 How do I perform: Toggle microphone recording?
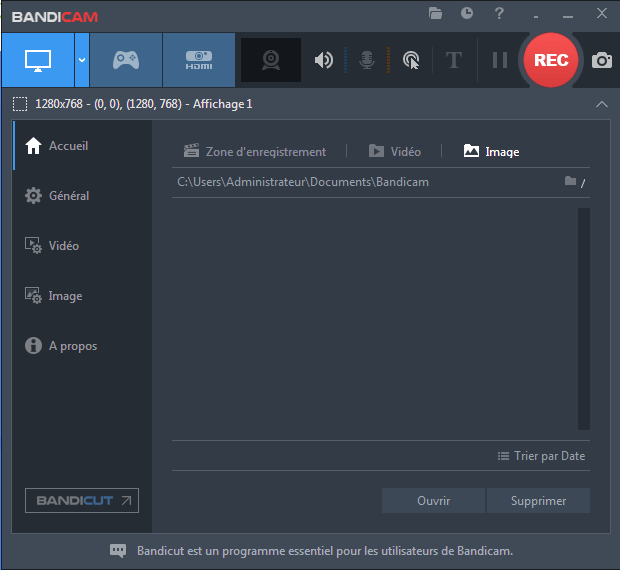point(367,60)
